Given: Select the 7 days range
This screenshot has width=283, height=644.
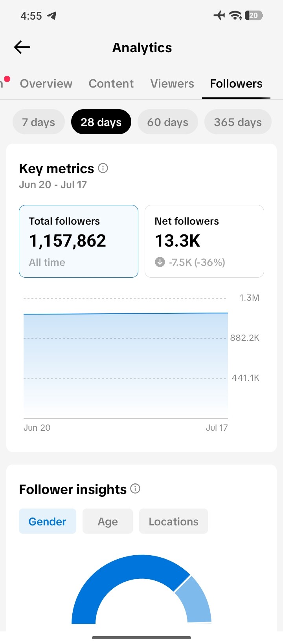Looking at the screenshot, I should point(39,122).
